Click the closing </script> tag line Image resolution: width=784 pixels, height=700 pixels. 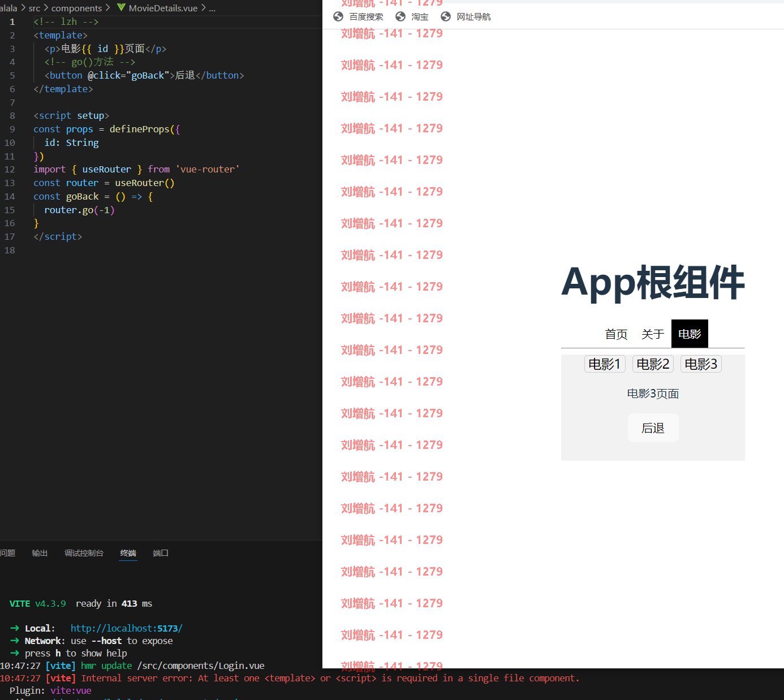click(x=58, y=236)
